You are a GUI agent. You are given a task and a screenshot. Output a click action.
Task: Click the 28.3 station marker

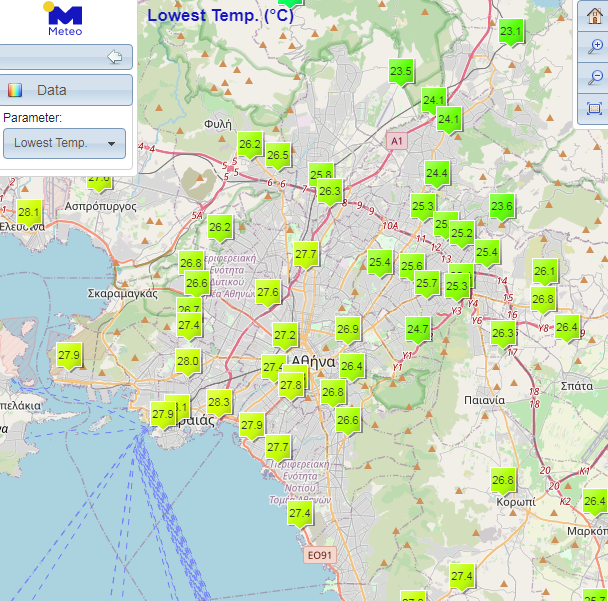[219, 403]
